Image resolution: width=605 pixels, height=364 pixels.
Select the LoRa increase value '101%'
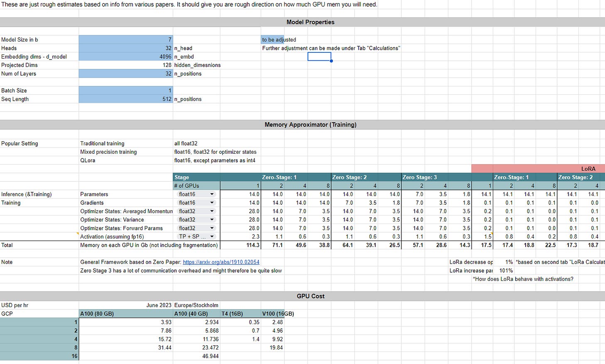click(504, 271)
